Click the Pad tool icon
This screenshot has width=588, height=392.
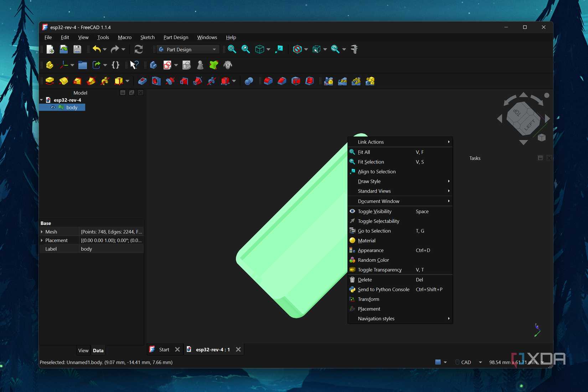(x=50, y=81)
